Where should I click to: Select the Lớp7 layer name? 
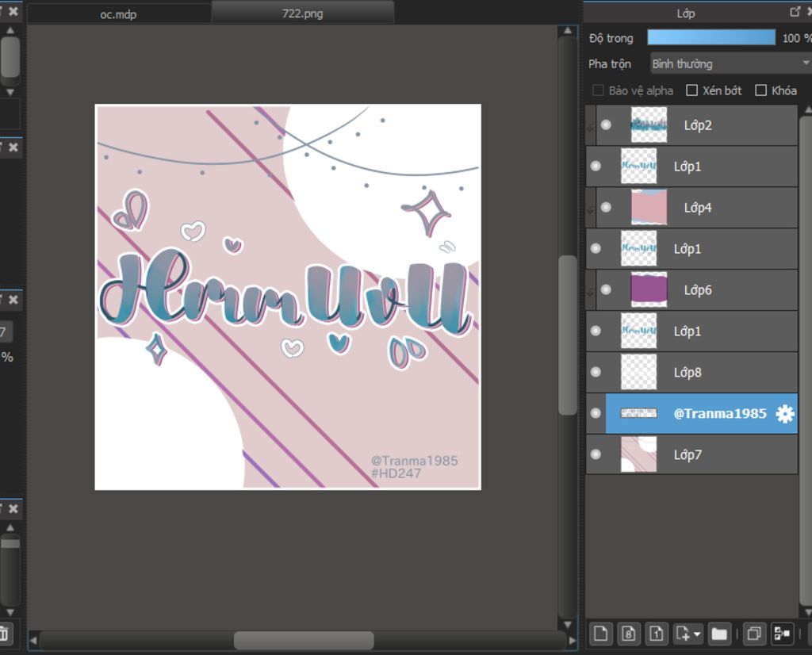pos(688,454)
